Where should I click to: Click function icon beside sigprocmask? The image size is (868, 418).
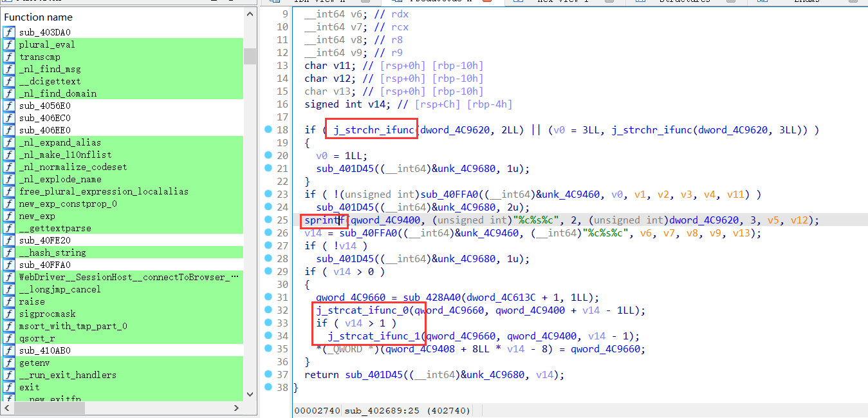coord(9,314)
